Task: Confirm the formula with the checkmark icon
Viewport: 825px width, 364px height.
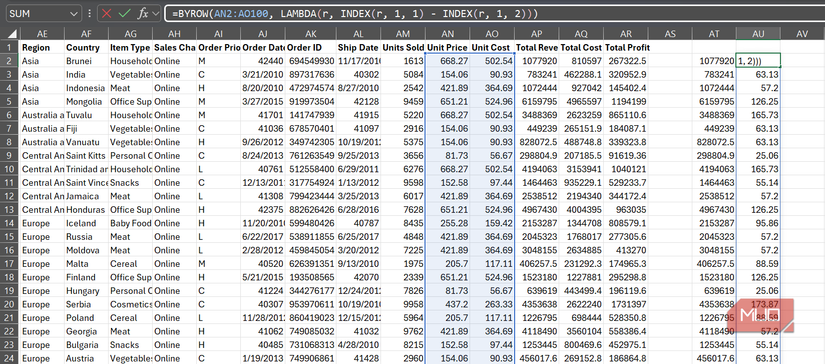Action: click(124, 14)
